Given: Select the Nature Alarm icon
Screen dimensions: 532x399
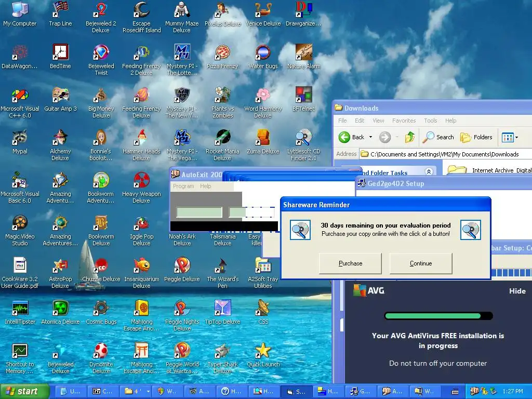Looking at the screenshot, I should 303,57.
